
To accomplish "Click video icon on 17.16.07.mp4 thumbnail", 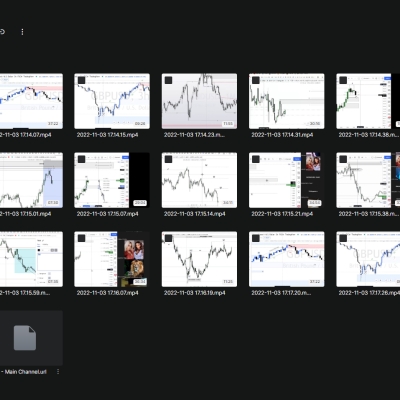I will point(81,238).
